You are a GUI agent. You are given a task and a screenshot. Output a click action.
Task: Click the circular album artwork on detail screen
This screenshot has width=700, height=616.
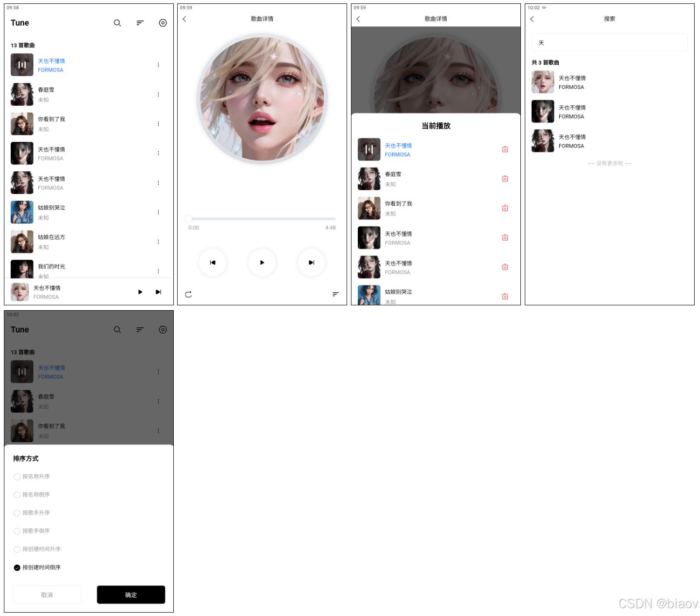coord(262,99)
